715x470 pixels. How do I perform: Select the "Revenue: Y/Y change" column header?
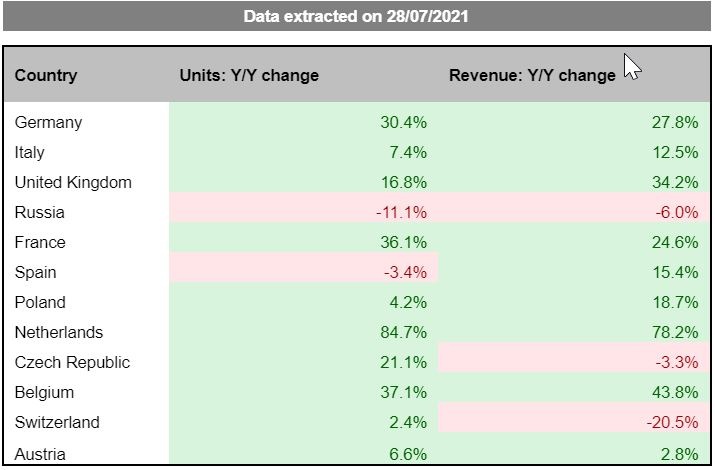(532, 75)
